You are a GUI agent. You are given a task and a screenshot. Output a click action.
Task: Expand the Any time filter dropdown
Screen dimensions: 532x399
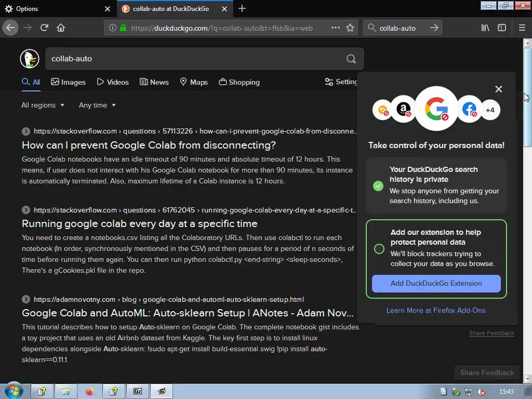97,105
